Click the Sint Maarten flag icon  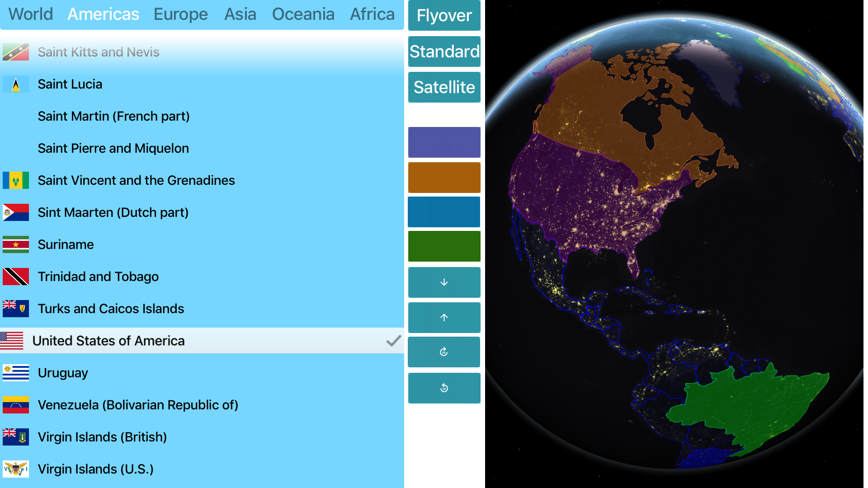16,212
